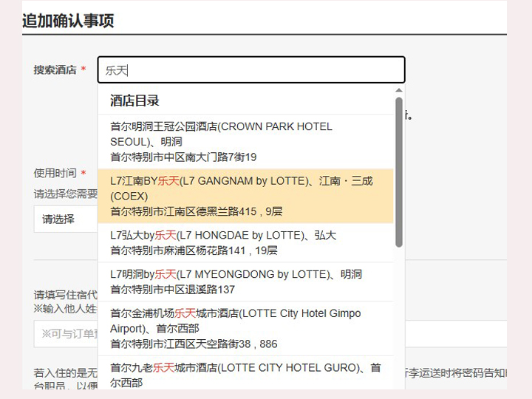
Task: Click the 搜索酒店 search input field
Action: click(x=251, y=70)
